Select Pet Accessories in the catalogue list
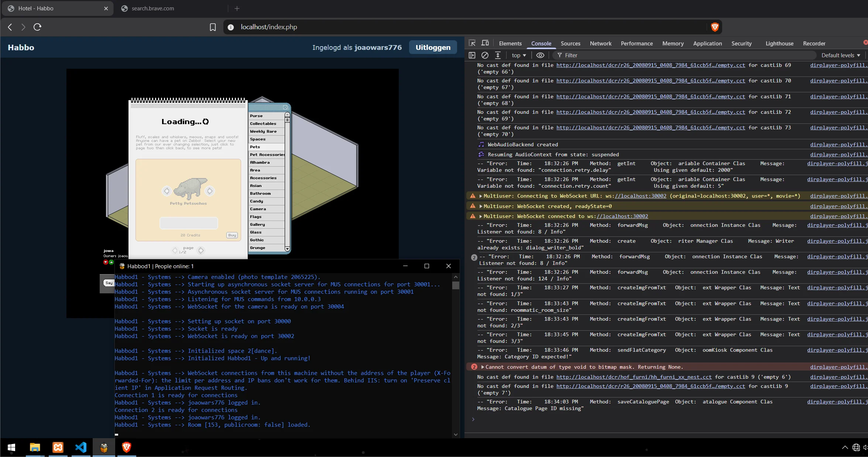Viewport: 868px width, 457px height. (267, 154)
